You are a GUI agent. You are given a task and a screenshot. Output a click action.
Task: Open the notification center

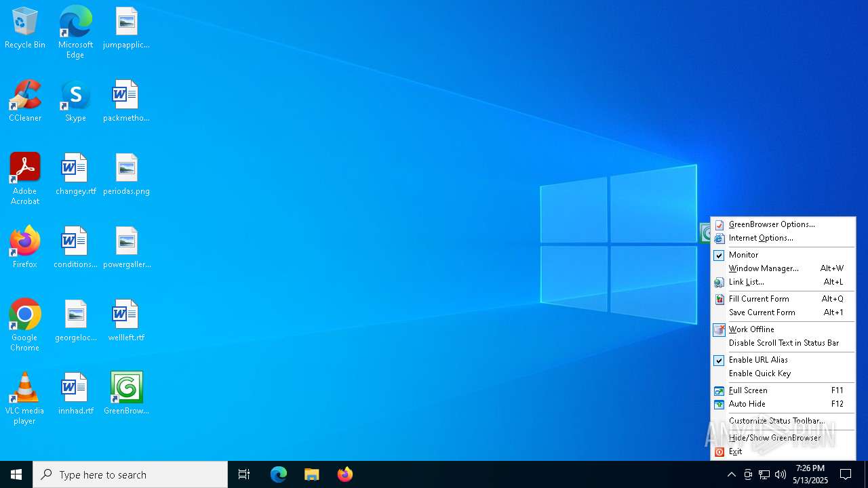coord(846,474)
